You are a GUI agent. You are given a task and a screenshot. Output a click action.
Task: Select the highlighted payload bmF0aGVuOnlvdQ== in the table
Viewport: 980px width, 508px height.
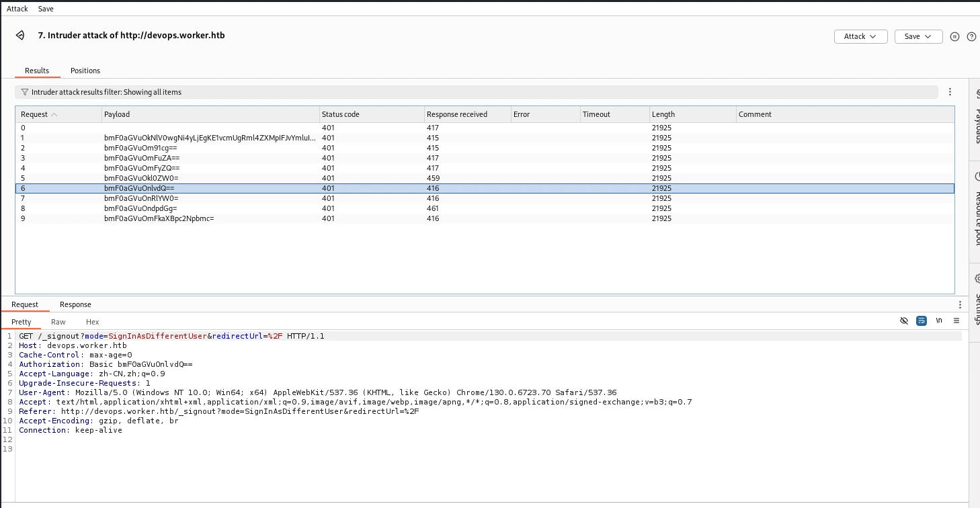[139, 188]
